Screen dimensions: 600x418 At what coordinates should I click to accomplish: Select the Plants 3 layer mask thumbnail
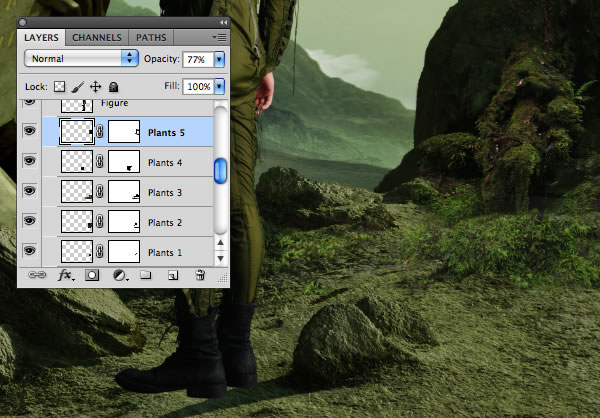coord(124,191)
